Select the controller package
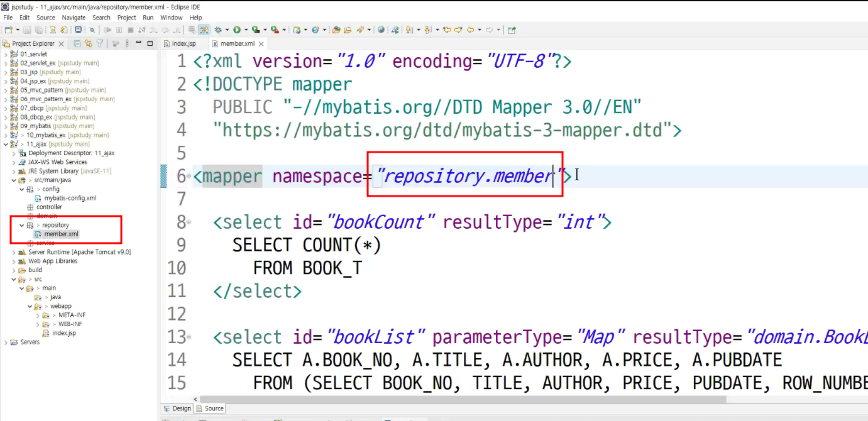 (x=49, y=207)
